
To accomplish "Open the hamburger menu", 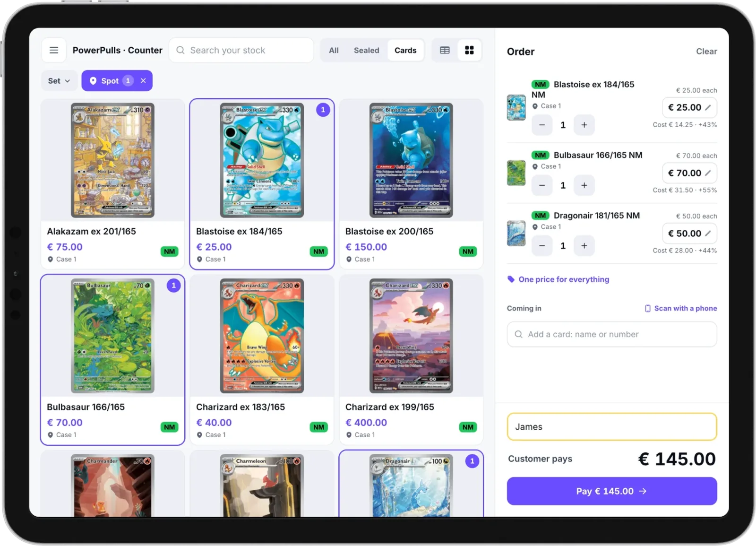I will [x=54, y=50].
